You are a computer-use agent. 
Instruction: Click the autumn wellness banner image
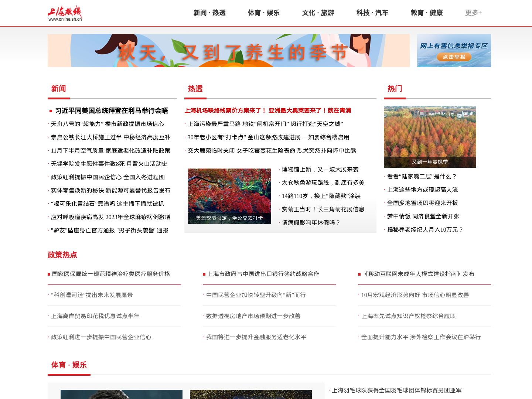pyautogui.click(x=228, y=51)
